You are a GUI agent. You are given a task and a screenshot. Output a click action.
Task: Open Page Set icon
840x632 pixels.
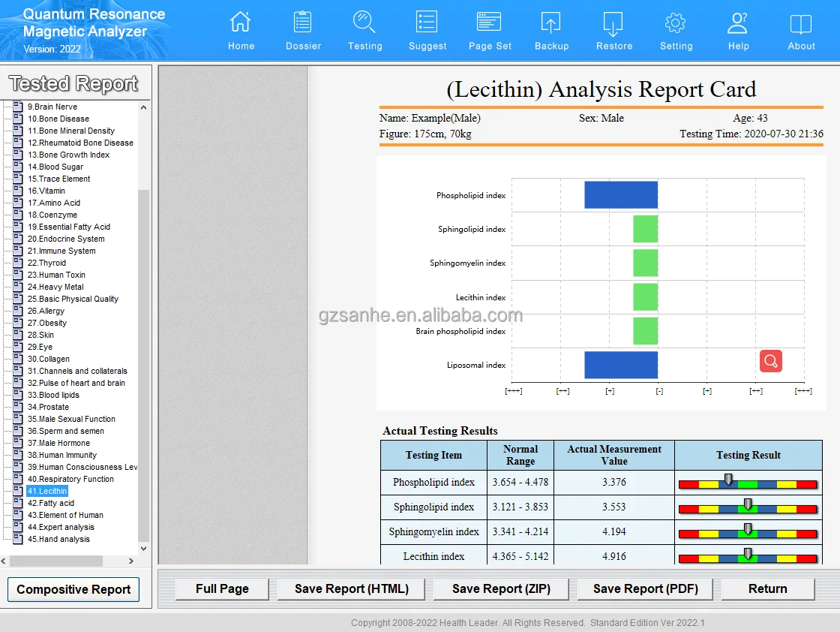point(490,23)
